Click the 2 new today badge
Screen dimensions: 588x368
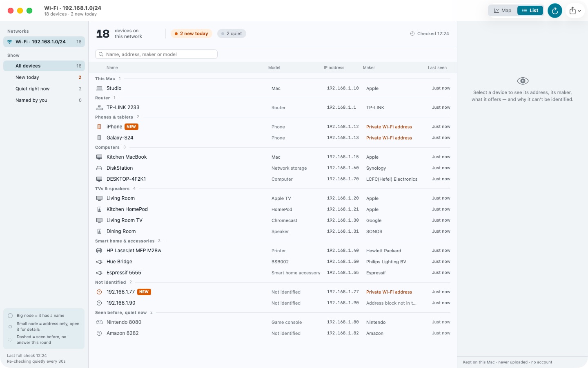pyautogui.click(x=191, y=34)
